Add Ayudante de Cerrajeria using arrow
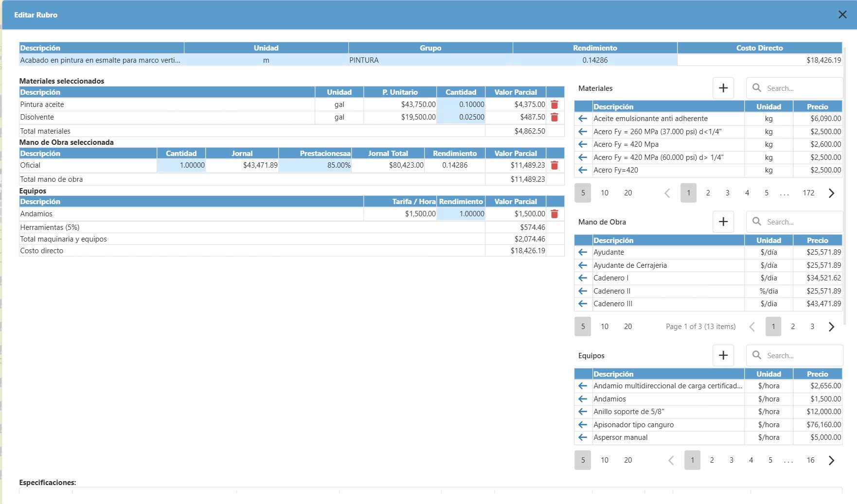Screen dimensions: 857x504 pyautogui.click(x=583, y=265)
